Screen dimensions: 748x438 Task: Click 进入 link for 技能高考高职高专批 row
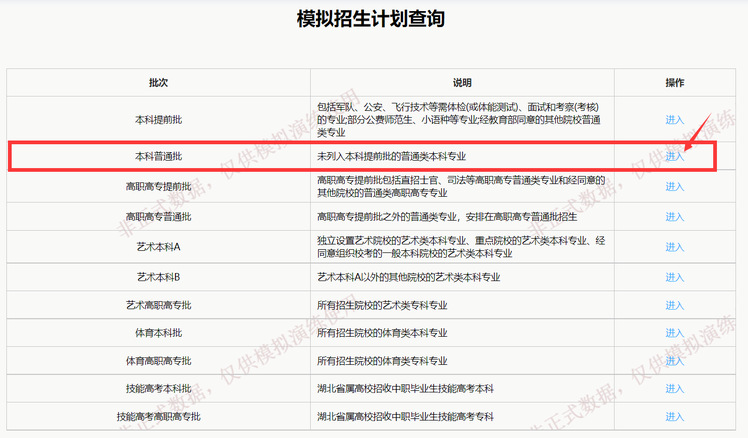(675, 416)
